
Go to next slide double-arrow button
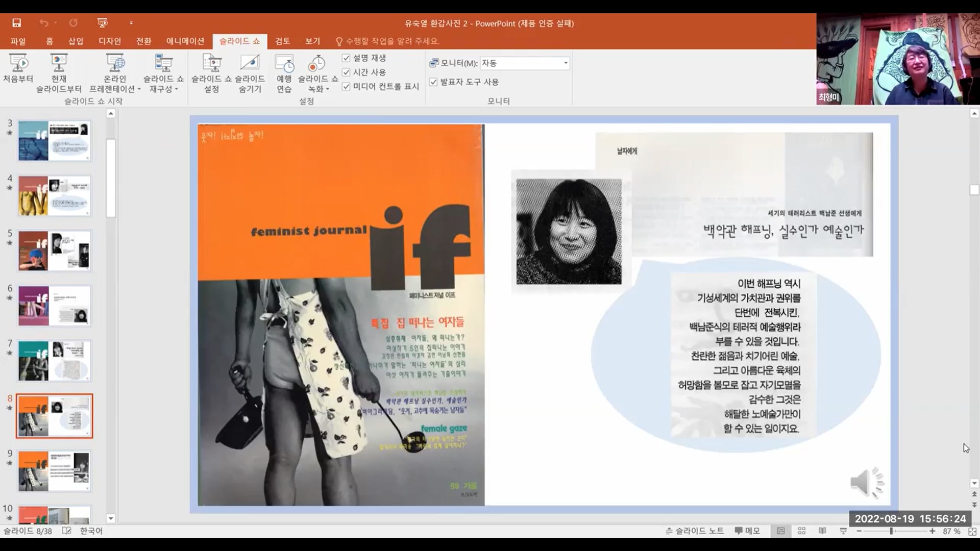974,505
